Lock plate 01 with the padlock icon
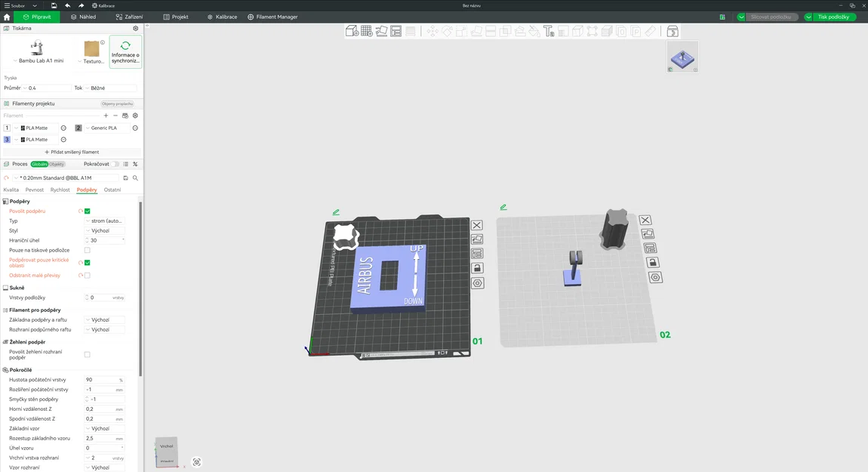Screen dimensions: 868x472 point(476,268)
